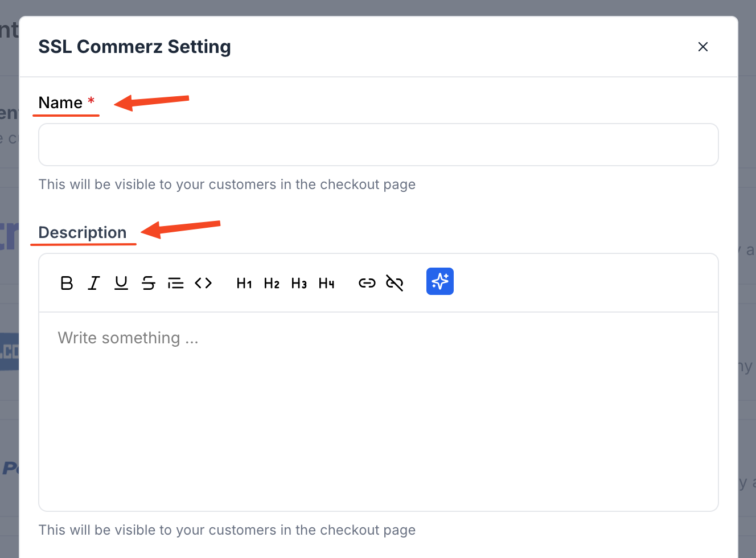Click the underlined Description label
756x558 pixels.
(83, 232)
